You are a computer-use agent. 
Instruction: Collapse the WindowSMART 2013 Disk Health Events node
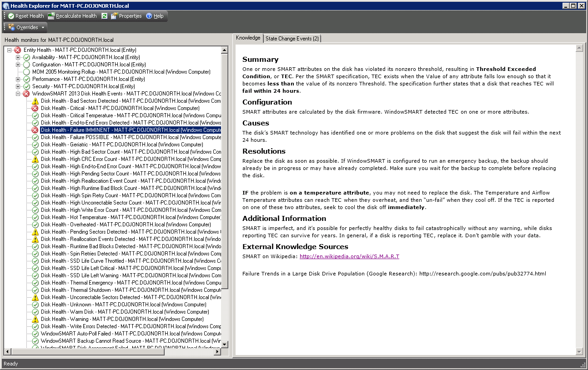coord(18,94)
